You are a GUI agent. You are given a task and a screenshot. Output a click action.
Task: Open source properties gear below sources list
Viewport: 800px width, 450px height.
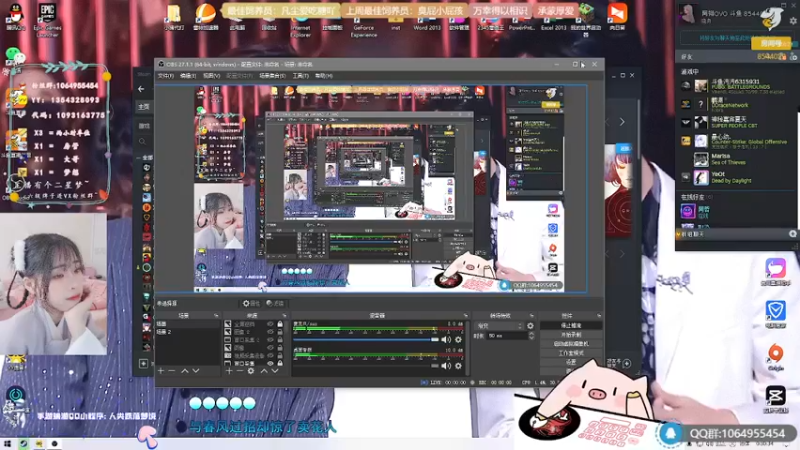pyautogui.click(x=251, y=371)
